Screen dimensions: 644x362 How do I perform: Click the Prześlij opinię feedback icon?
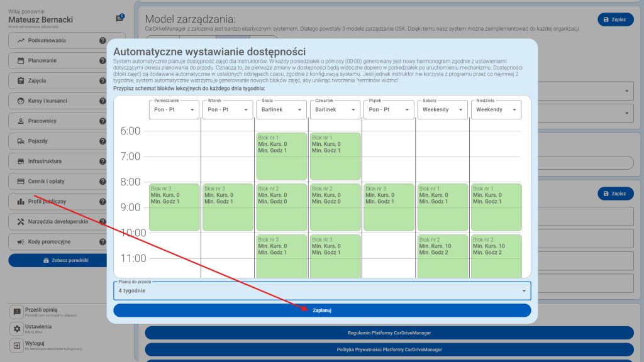17,312
